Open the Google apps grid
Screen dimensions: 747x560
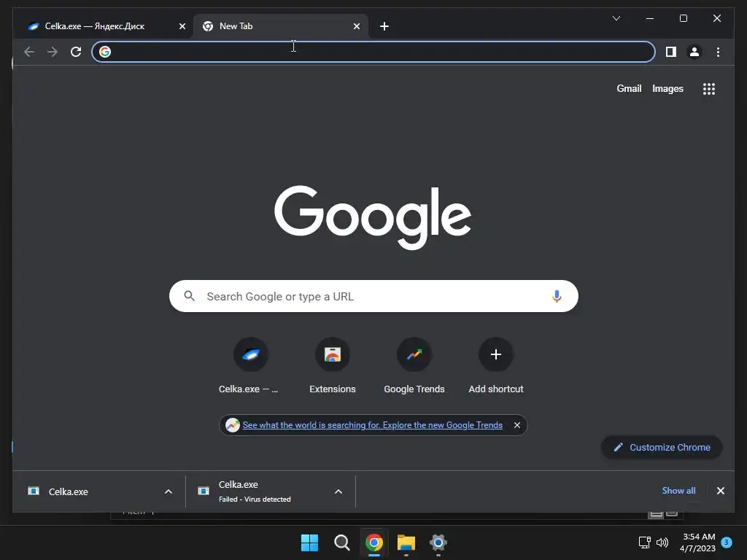click(709, 88)
